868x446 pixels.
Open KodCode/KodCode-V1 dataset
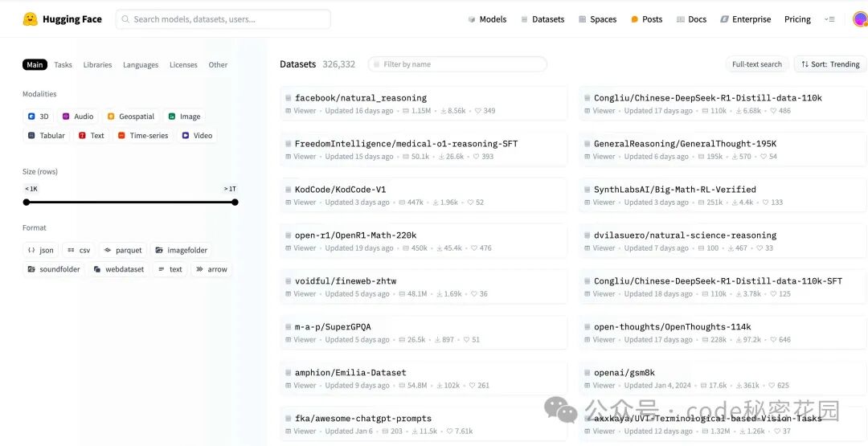click(424, 195)
